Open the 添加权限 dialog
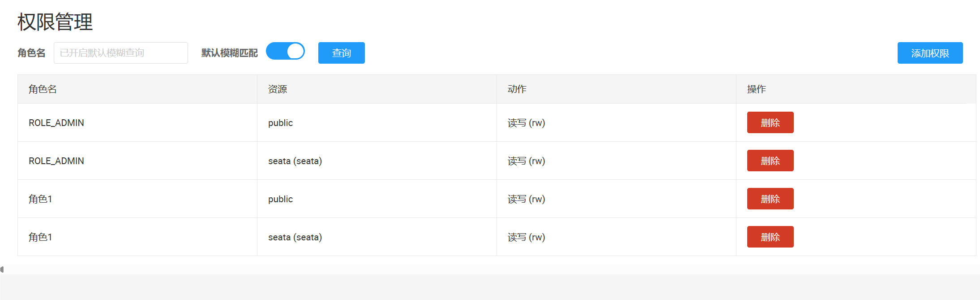This screenshot has height=300, width=980. (x=930, y=53)
